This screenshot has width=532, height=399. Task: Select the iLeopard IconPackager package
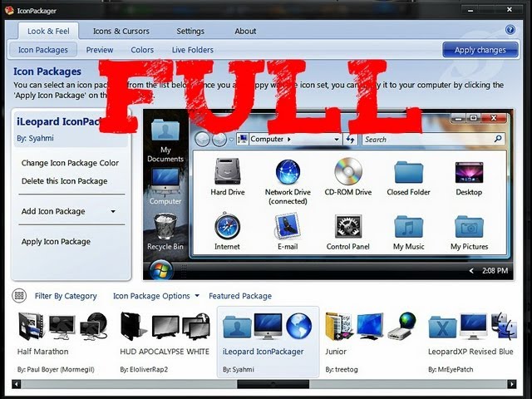pyautogui.click(x=268, y=342)
